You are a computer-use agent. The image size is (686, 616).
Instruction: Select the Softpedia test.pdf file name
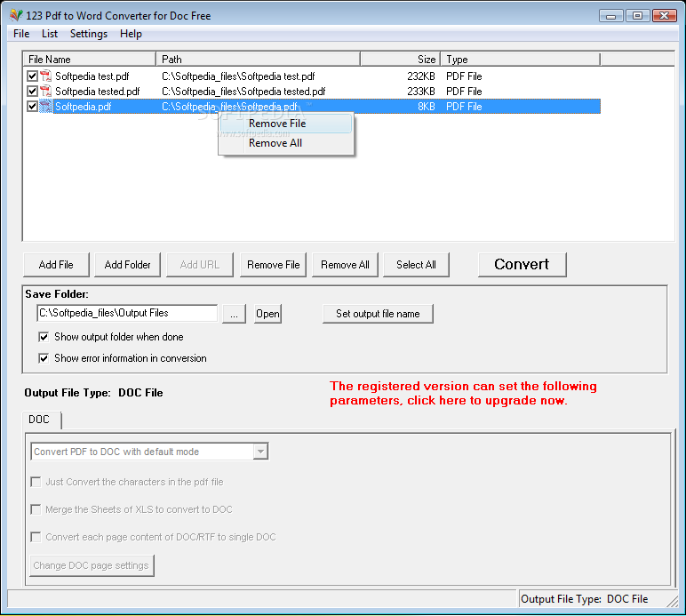[92, 76]
